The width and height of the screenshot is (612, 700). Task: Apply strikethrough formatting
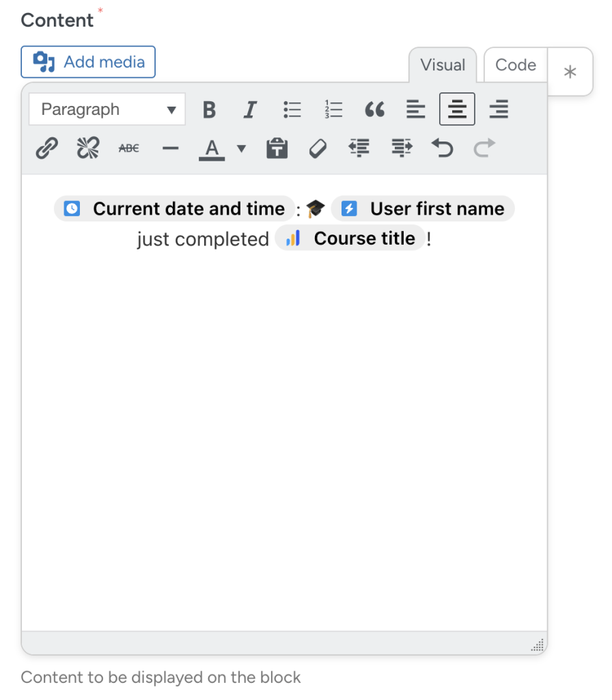128,148
